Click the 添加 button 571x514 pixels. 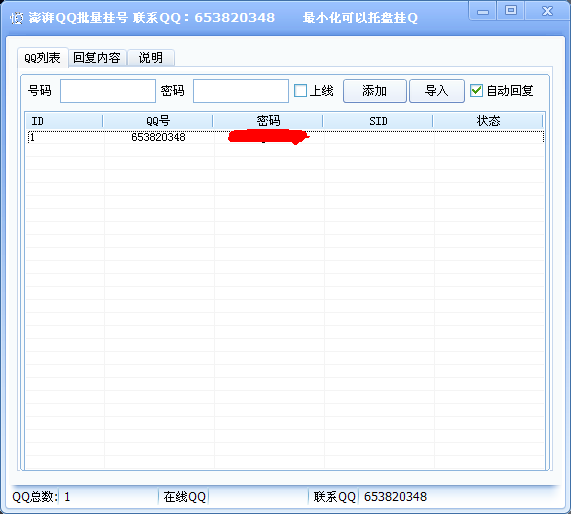(375, 91)
